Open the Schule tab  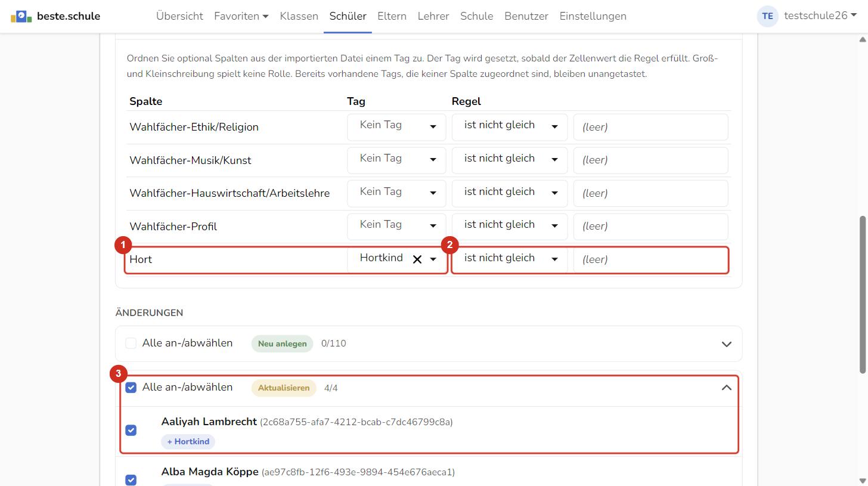[x=476, y=16]
